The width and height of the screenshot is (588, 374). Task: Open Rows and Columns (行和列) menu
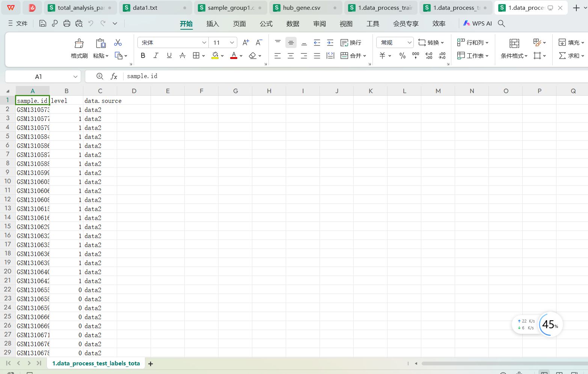coord(473,42)
